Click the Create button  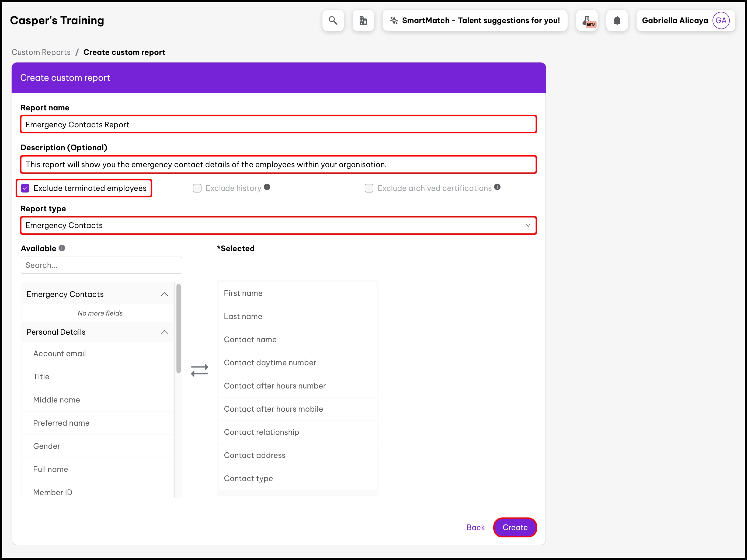(x=515, y=527)
